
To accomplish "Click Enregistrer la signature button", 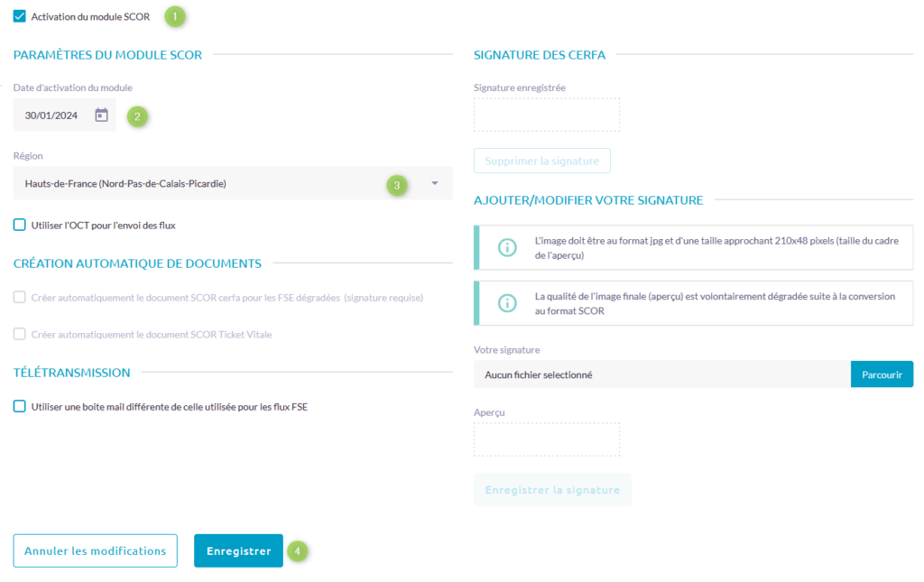I will (x=551, y=489).
